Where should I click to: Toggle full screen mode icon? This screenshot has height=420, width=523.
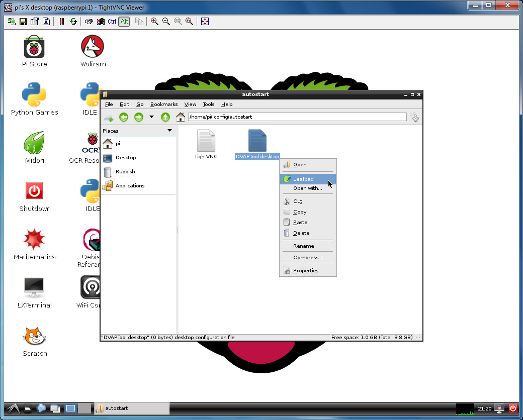[x=205, y=22]
